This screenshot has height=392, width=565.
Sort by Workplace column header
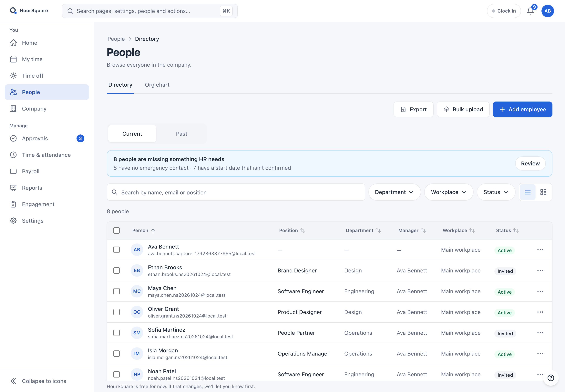(x=458, y=230)
